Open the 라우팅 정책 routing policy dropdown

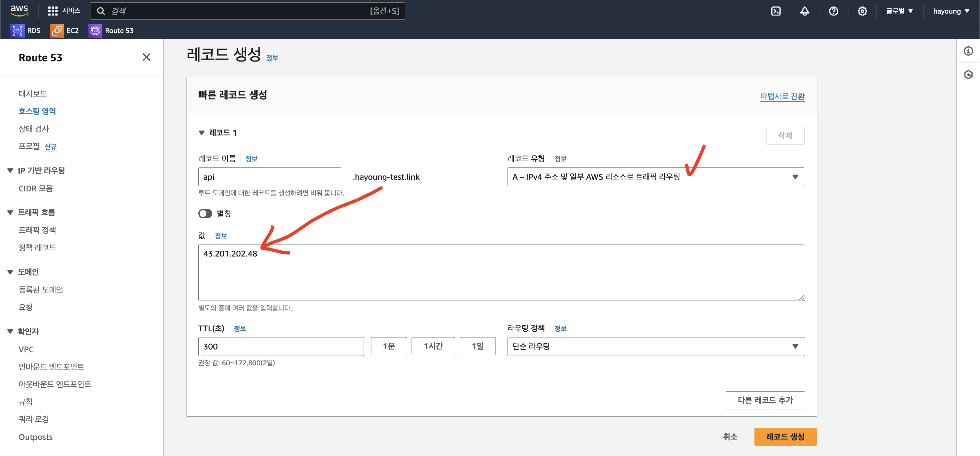click(656, 346)
